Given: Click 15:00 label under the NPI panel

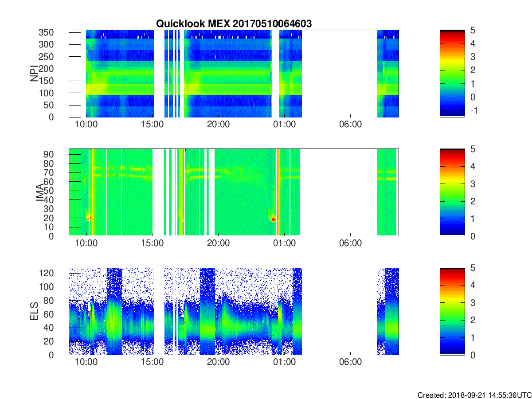Looking at the screenshot, I should point(152,124).
